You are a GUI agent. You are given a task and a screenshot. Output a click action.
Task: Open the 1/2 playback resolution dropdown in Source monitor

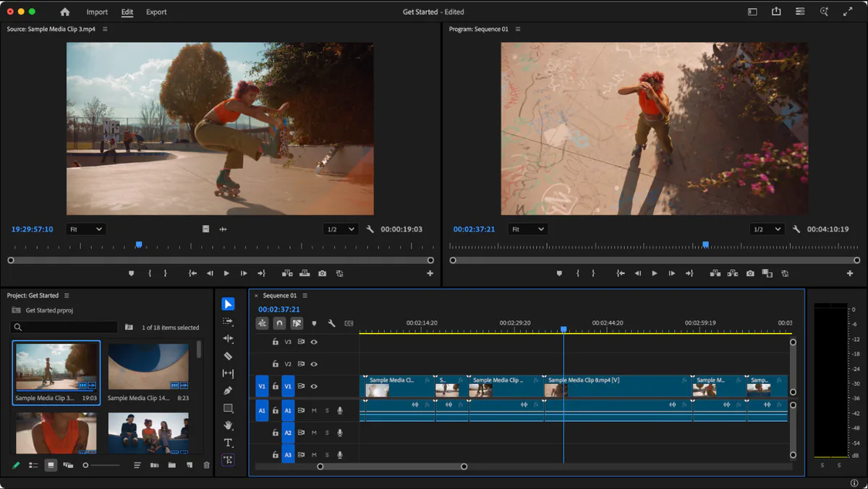click(340, 229)
